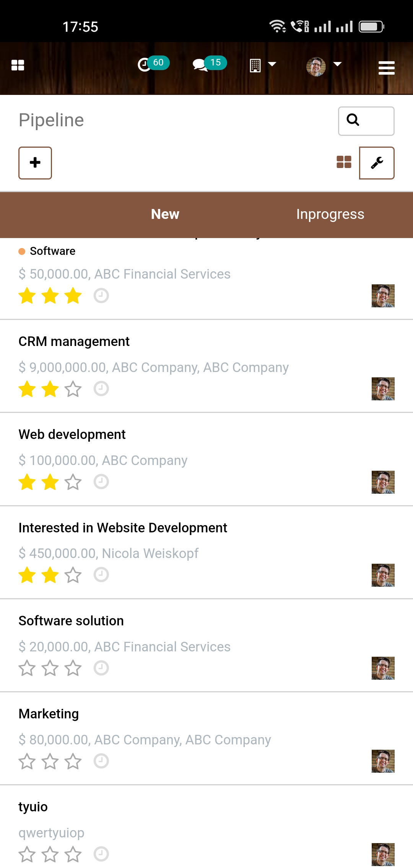
Task: Open the apps grid home menu
Action: 18,65
